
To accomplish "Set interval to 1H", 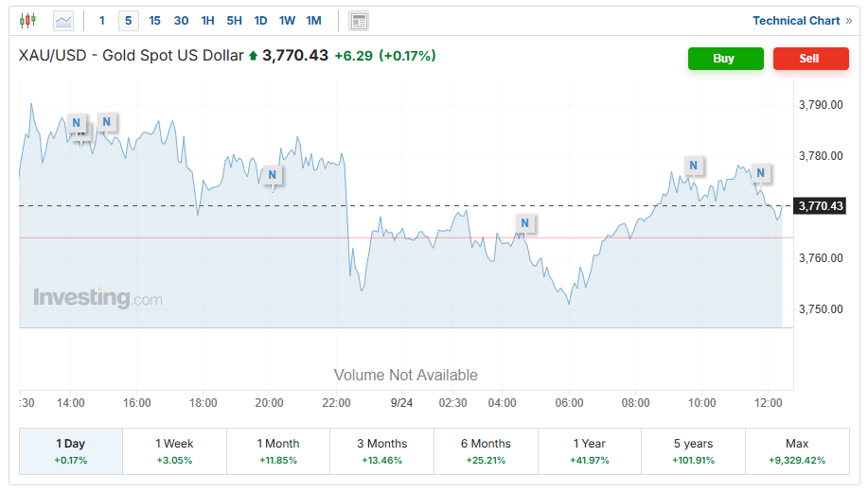I will pos(207,21).
